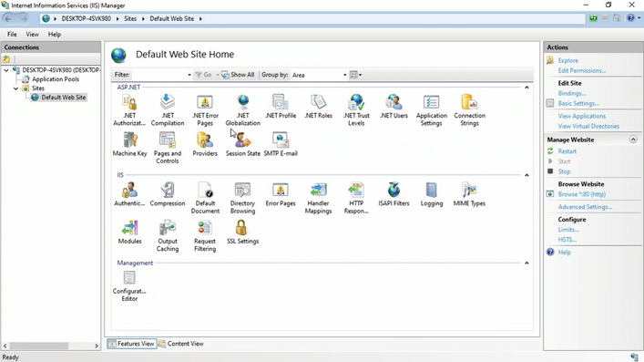Open the Filter dropdown arrow
This screenshot has height=362, width=644.
(189, 75)
